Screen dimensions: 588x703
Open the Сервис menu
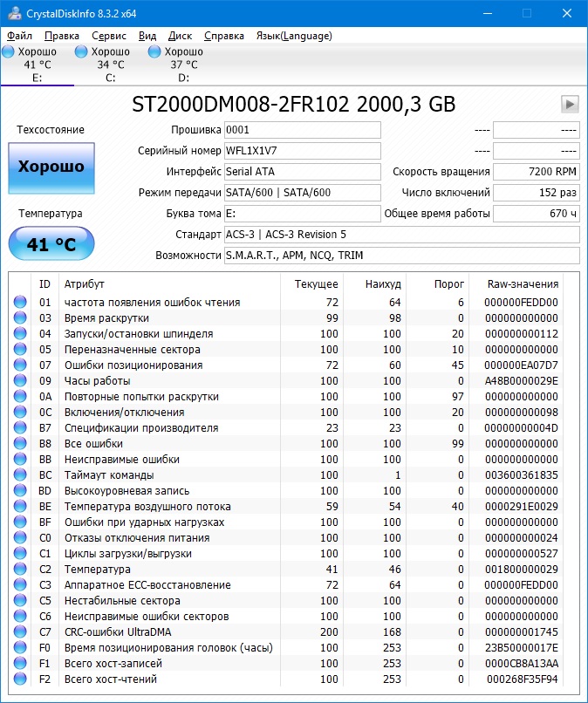coord(109,36)
